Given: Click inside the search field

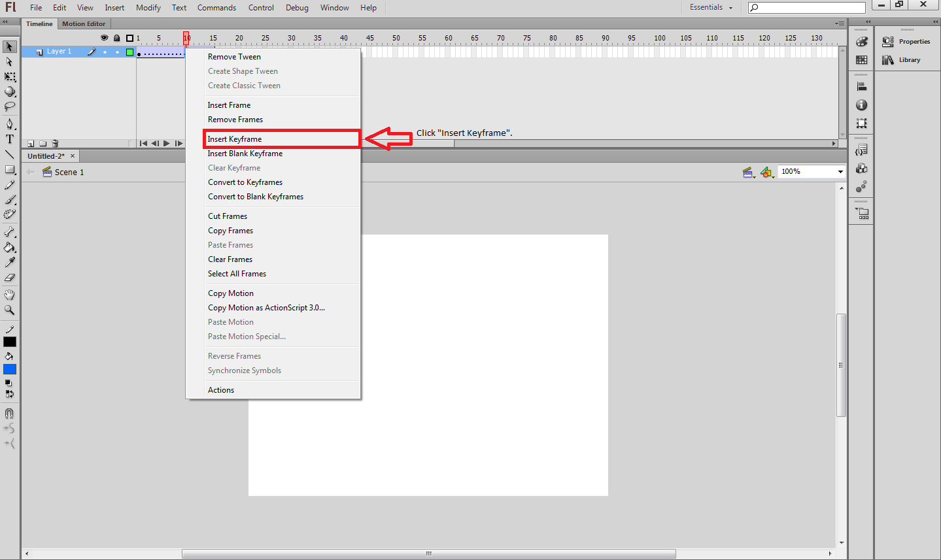Looking at the screenshot, I should tap(806, 7).
